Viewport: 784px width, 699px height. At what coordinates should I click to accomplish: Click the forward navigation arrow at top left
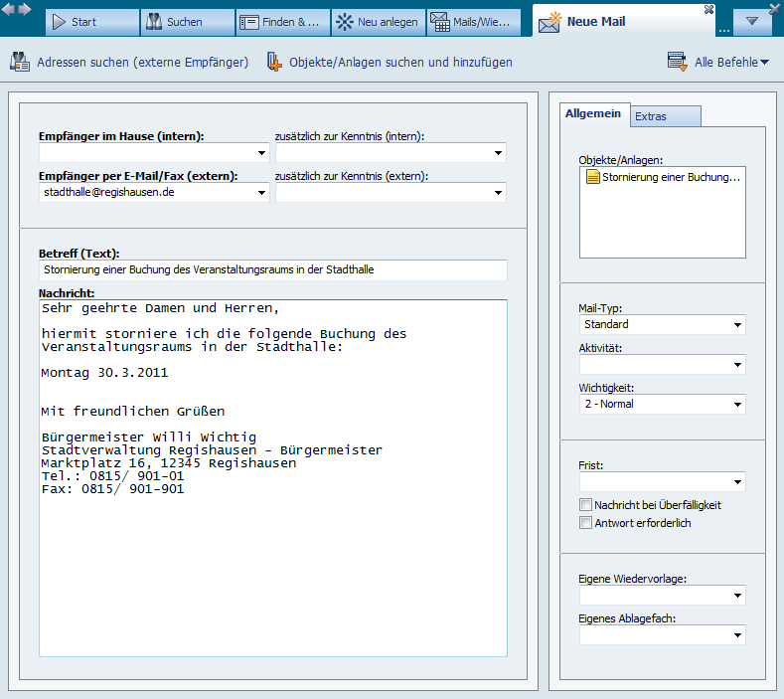pos(25,8)
